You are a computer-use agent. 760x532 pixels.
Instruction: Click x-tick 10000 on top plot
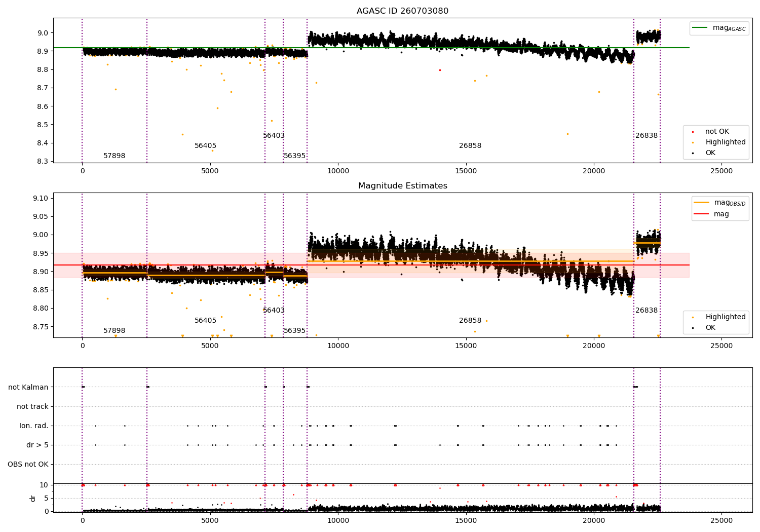pyautogui.click(x=338, y=171)
